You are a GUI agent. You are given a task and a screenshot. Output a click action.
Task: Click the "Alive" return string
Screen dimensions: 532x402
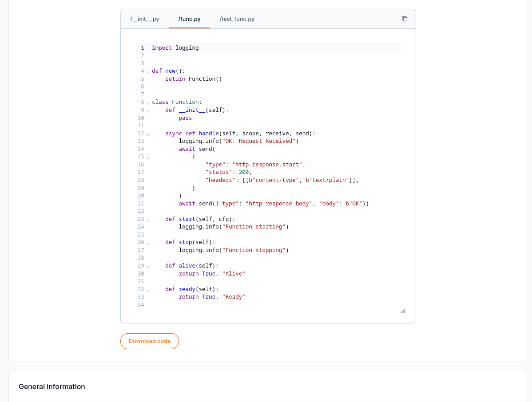pyautogui.click(x=234, y=273)
